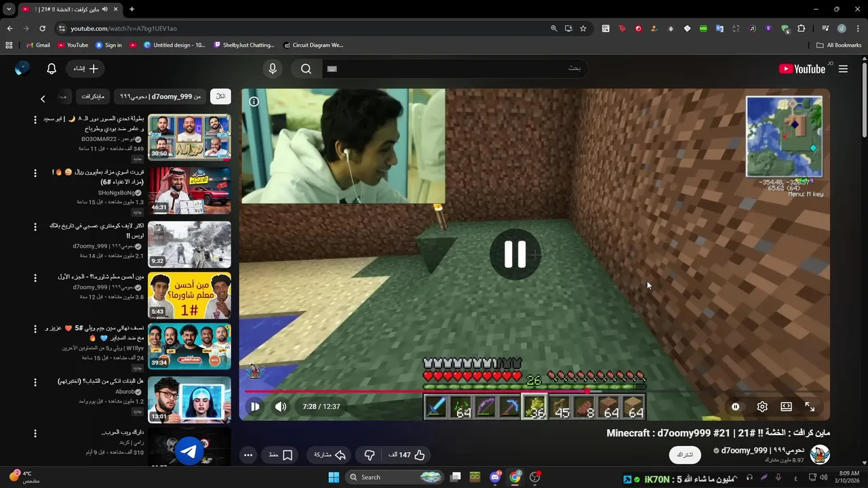Screen dimensions: 868x488
Task: Open the 39:34 video thumbnail
Action: (x=189, y=346)
